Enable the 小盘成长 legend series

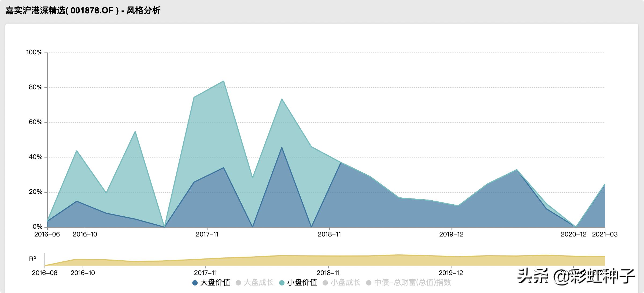point(345,283)
